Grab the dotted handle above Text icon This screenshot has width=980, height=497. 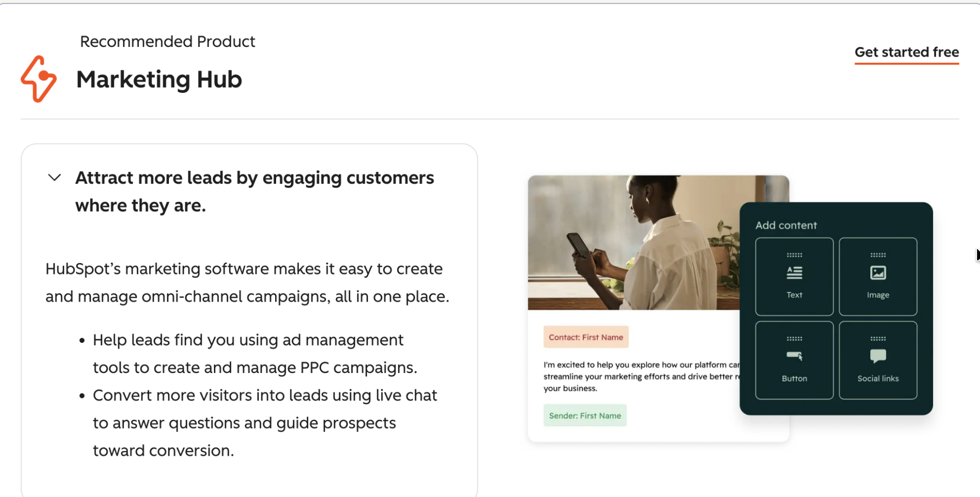coord(794,255)
